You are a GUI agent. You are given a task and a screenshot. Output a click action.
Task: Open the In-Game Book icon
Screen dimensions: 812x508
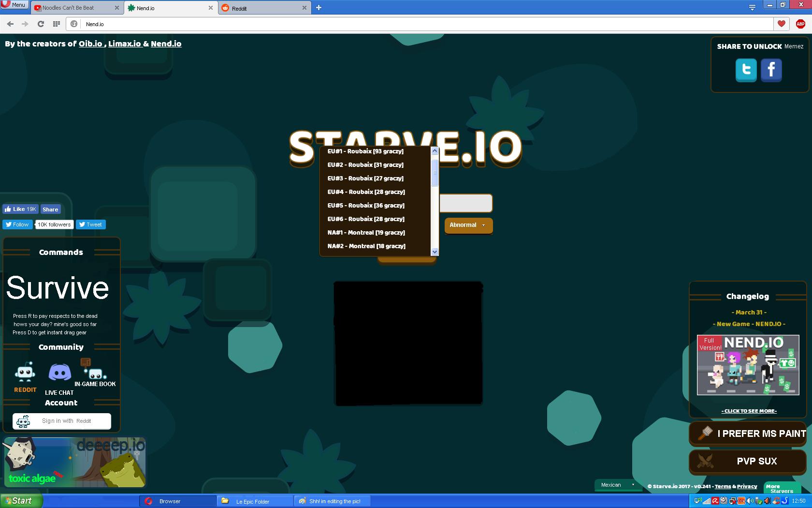point(94,370)
